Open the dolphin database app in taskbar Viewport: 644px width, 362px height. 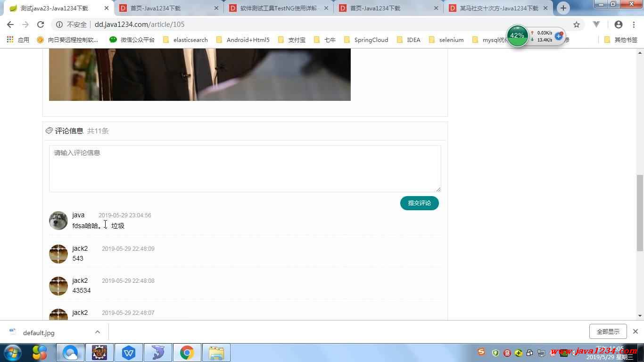point(157,353)
